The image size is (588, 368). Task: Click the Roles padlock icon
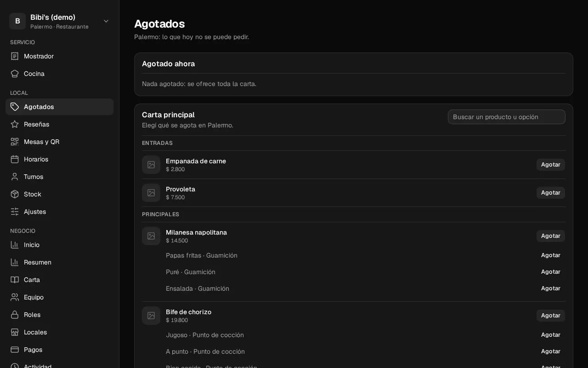[15, 315]
